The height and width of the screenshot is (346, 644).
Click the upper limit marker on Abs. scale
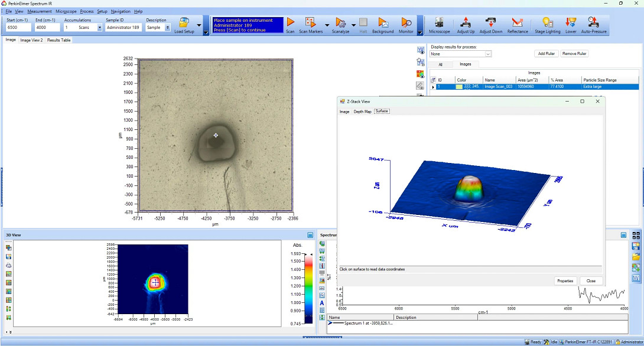[311, 254]
